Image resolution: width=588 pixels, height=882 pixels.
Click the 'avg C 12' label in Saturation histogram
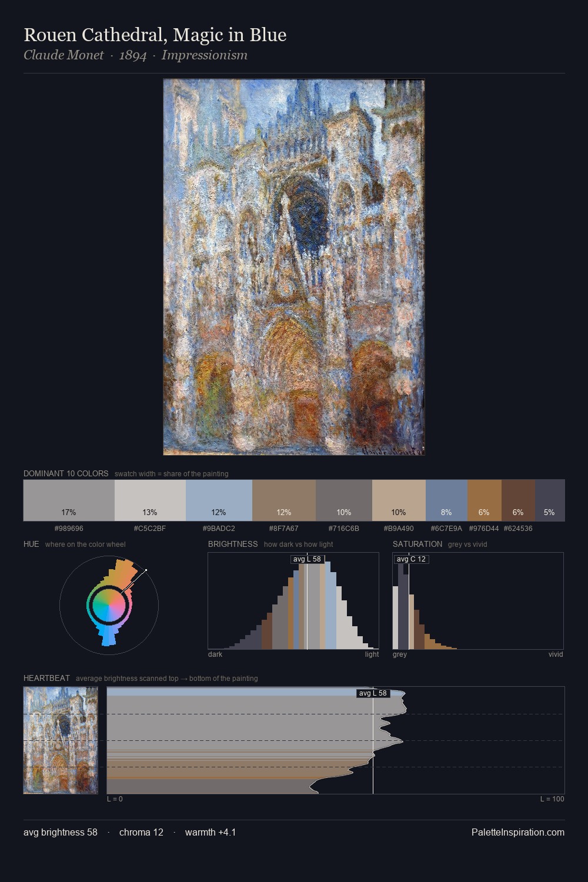(x=411, y=559)
